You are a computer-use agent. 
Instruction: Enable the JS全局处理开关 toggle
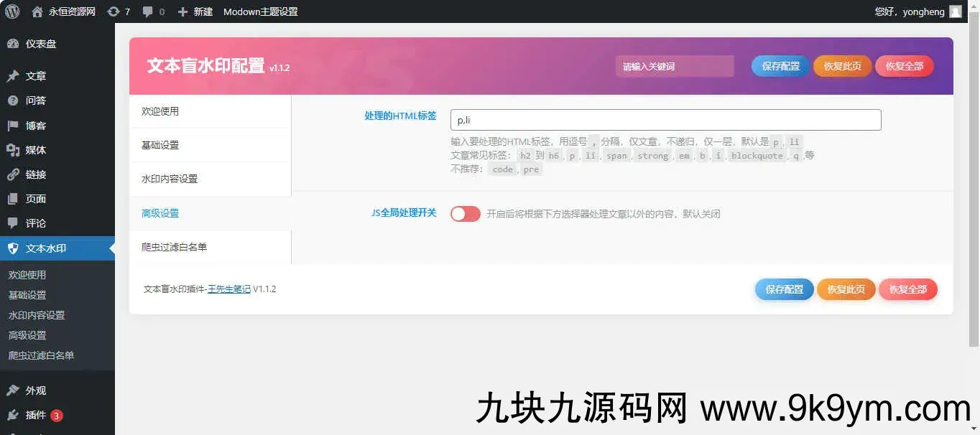click(x=465, y=214)
